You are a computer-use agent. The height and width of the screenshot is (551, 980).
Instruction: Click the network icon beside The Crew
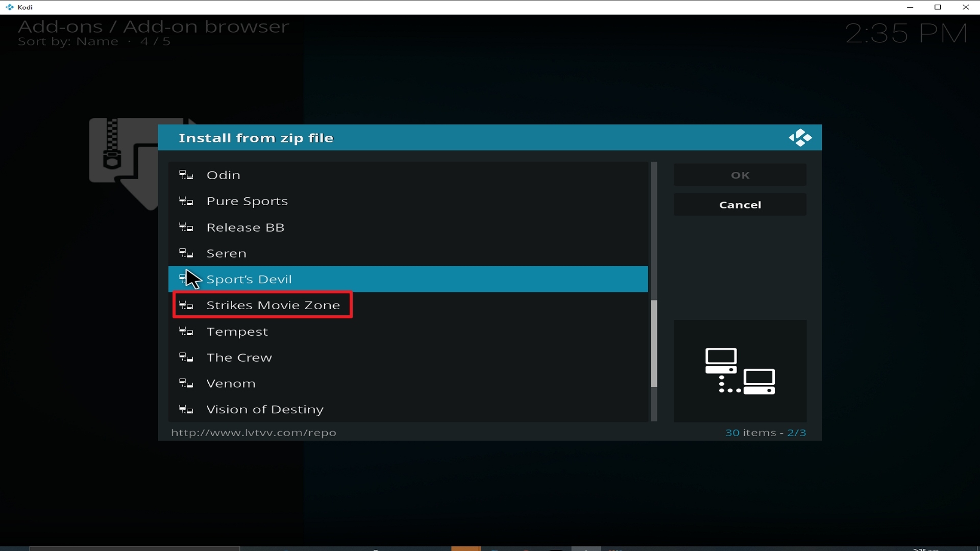[x=186, y=358]
